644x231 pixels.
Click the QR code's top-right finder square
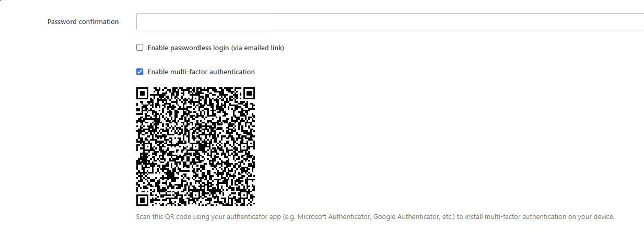click(249, 94)
